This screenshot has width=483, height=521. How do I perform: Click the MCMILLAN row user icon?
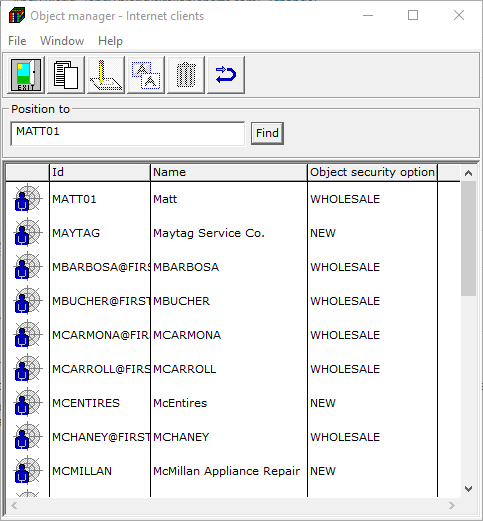[x=28, y=470]
